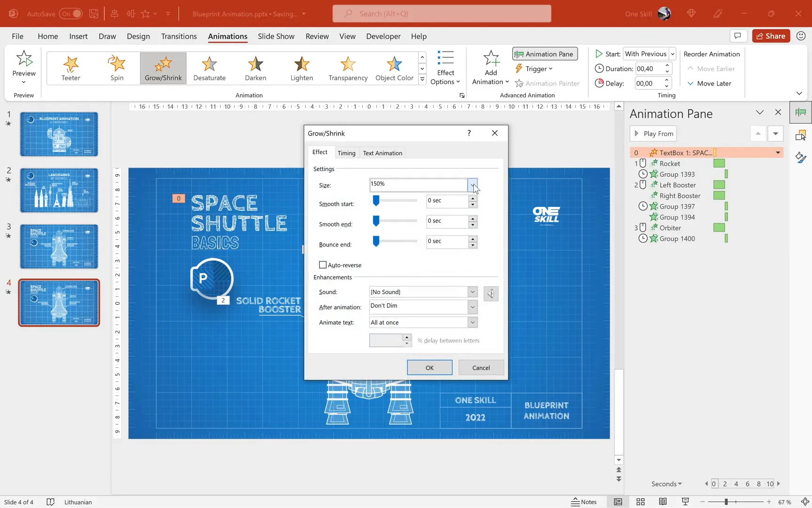Enable the Auto-reverse checkbox

click(x=323, y=265)
